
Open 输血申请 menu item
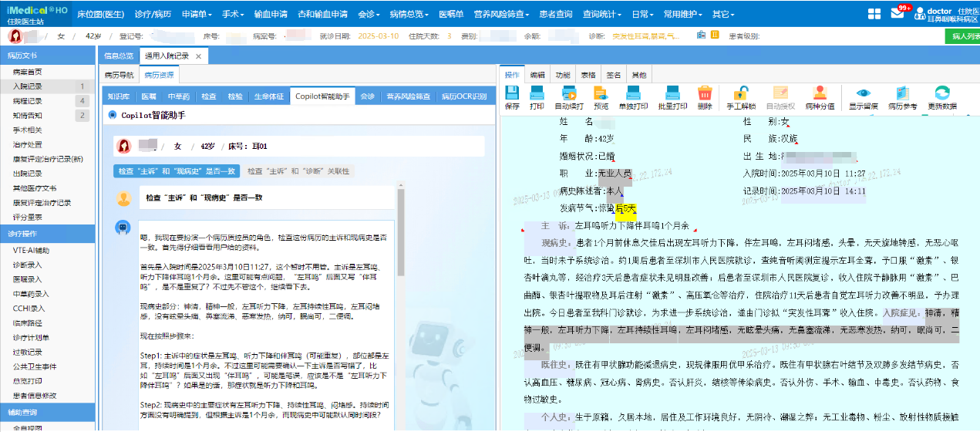coord(271,14)
